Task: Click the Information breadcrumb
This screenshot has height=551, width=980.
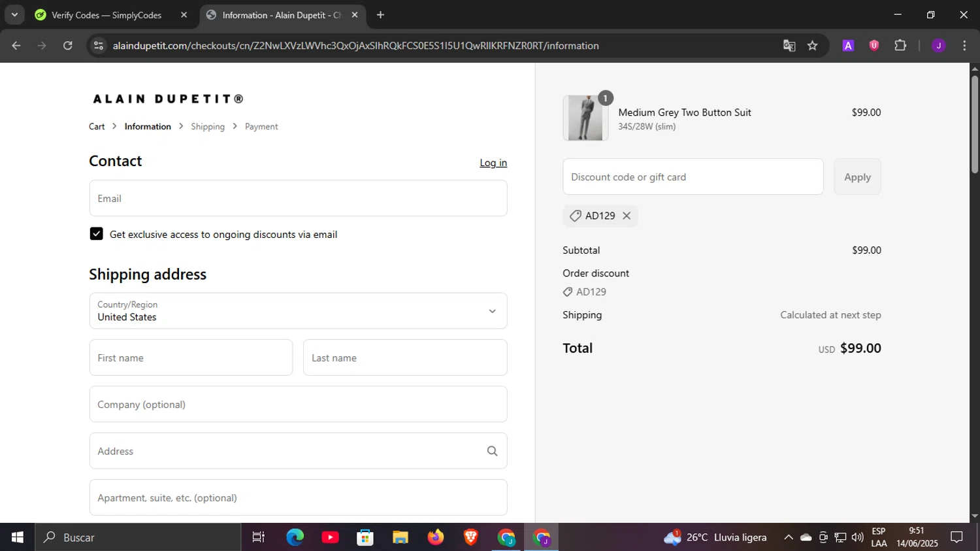Action: tap(148, 127)
